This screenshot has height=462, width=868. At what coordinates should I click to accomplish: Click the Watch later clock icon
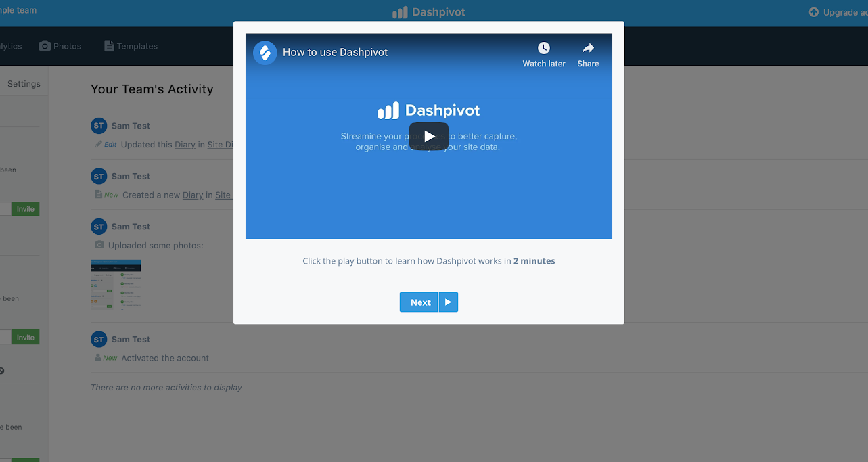(x=543, y=47)
